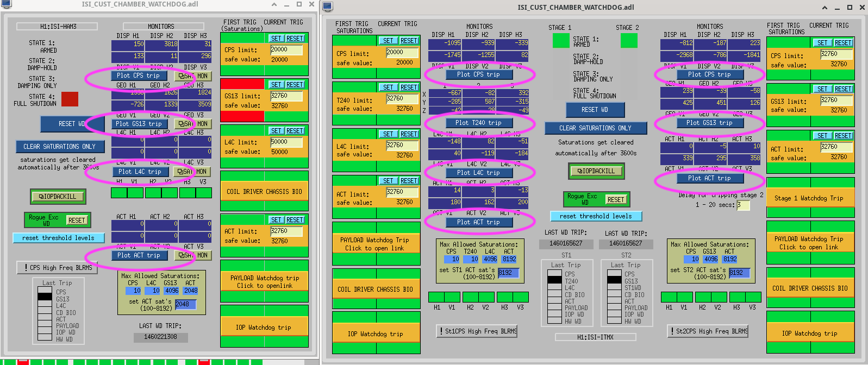Click H1:ISI-HAM3 label at window top
Image resolution: width=868 pixels, height=365 pixels.
[x=58, y=26]
